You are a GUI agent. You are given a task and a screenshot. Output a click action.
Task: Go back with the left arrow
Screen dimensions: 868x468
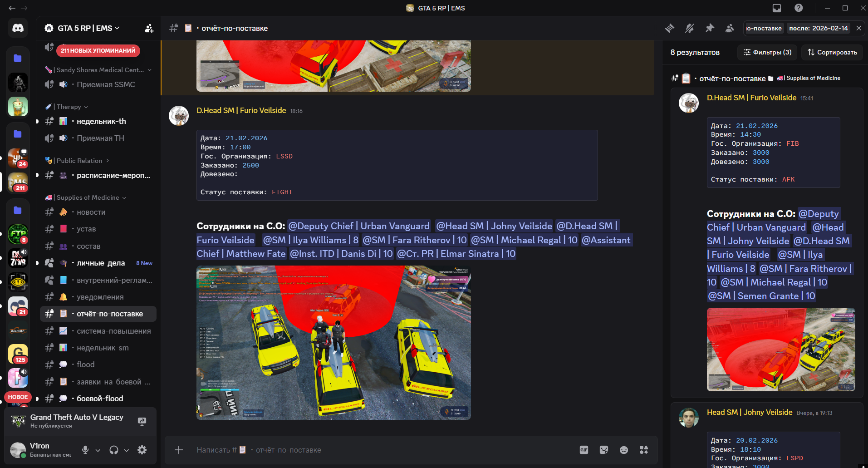12,8
